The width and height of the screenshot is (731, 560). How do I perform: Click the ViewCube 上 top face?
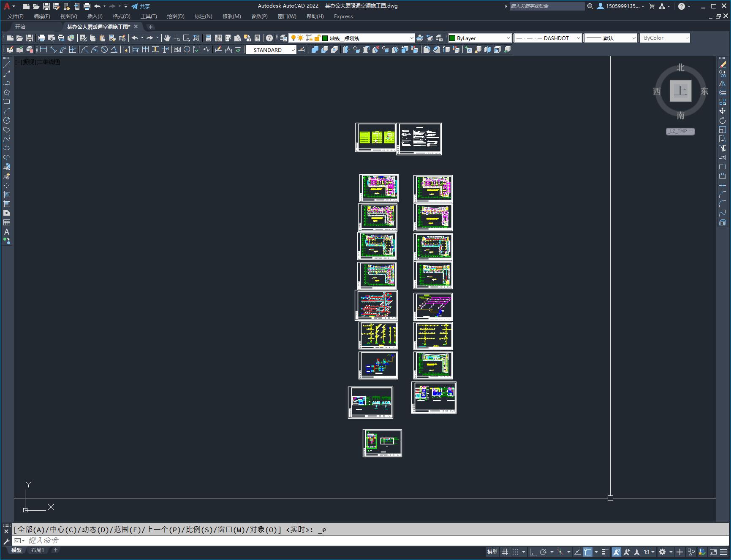tap(680, 91)
